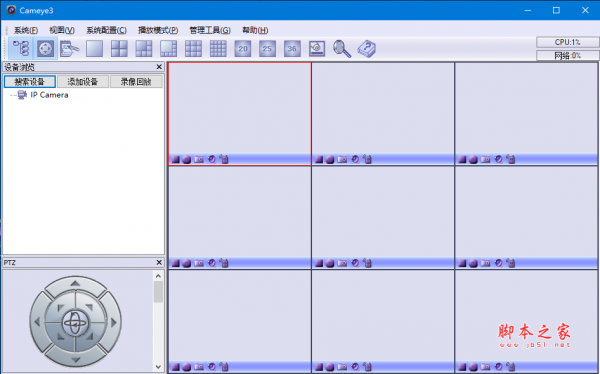This screenshot has width=600, height=374.
Task: Close the PTZ panel
Action: 159,263
